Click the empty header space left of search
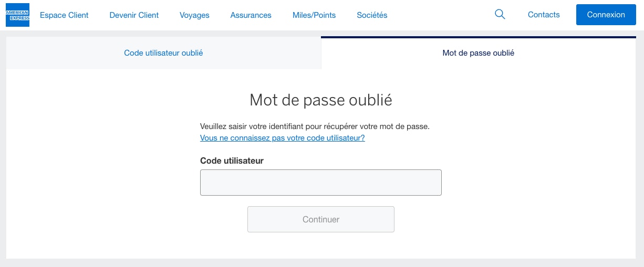Viewport: 644px width, 267px height. pyautogui.click(x=441, y=15)
